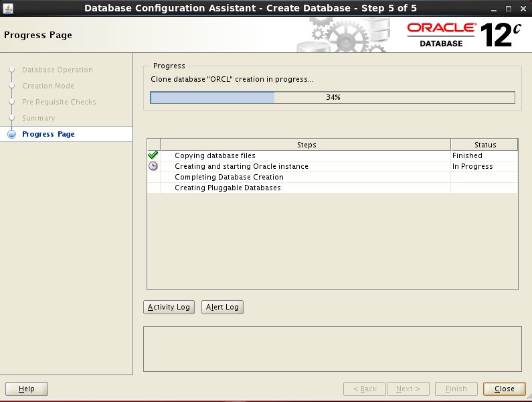Screen dimensions: 532x402
Task: Open the Activity Log
Action: tap(169, 307)
